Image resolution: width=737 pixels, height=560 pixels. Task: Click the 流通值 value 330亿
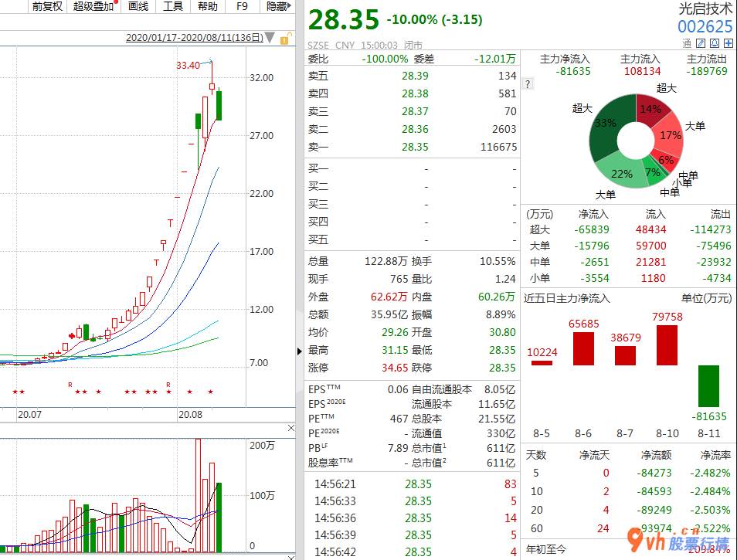tap(501, 433)
